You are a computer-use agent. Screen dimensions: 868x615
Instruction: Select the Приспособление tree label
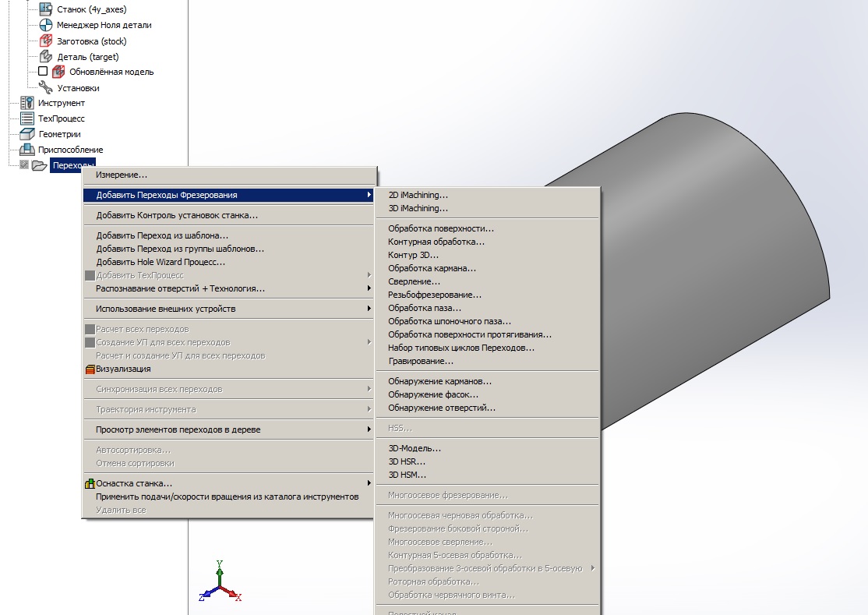click(70, 150)
